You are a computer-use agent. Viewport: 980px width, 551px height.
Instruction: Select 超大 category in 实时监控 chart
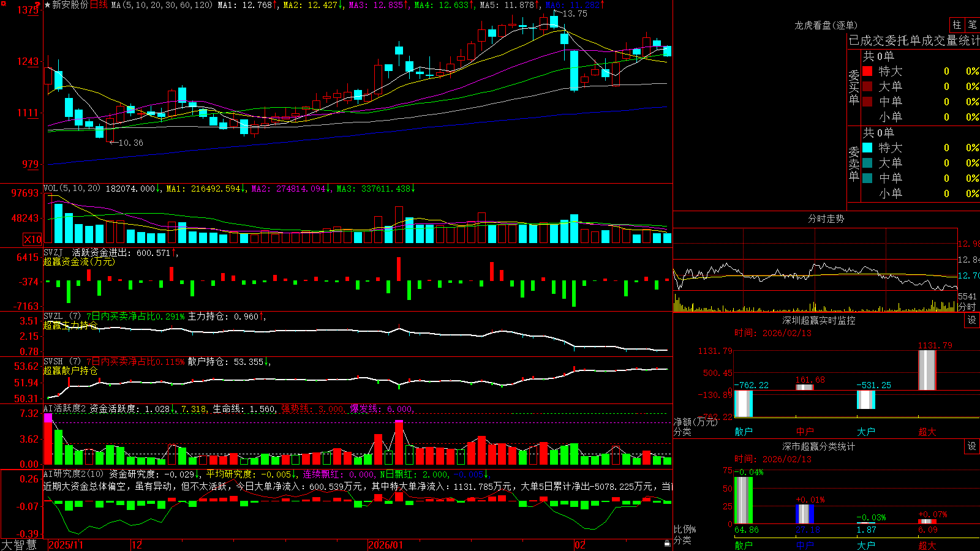(x=927, y=432)
